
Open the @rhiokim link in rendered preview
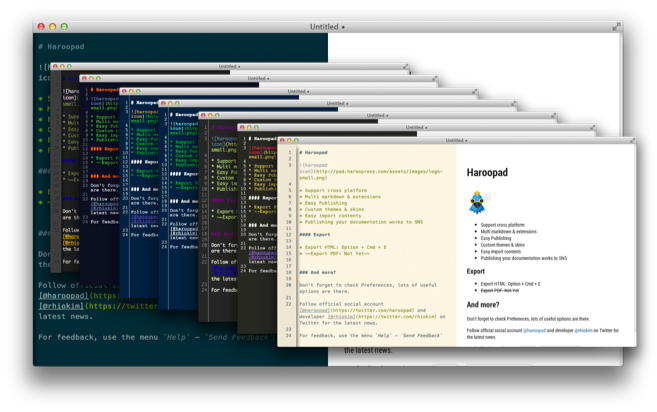coord(583,331)
